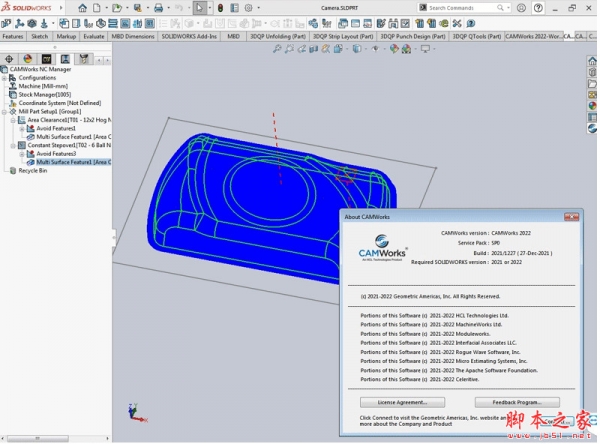Select Machine [Mill-mm] in the tree
Screen dimensions: 600x444
[x=43, y=86]
